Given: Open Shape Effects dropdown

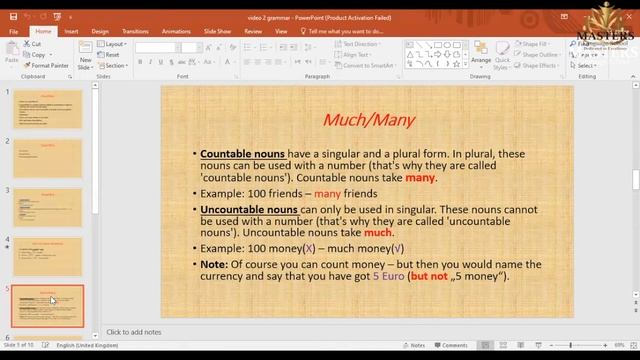Looking at the screenshot, I should click(x=536, y=65).
